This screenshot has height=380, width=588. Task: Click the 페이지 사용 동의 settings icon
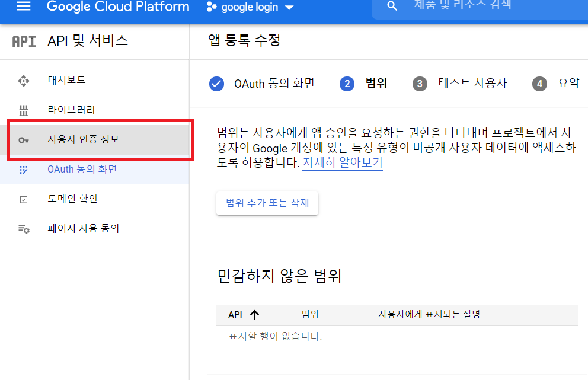click(x=24, y=229)
